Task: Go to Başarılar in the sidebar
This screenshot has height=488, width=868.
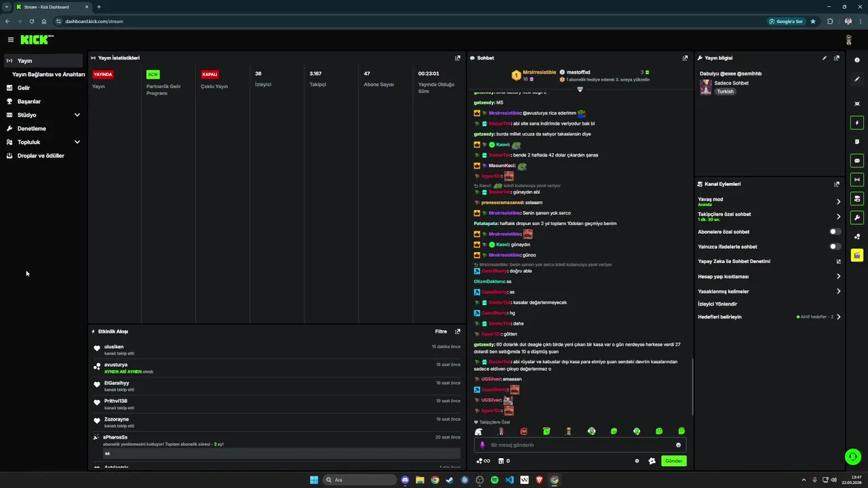Action: coord(43,102)
